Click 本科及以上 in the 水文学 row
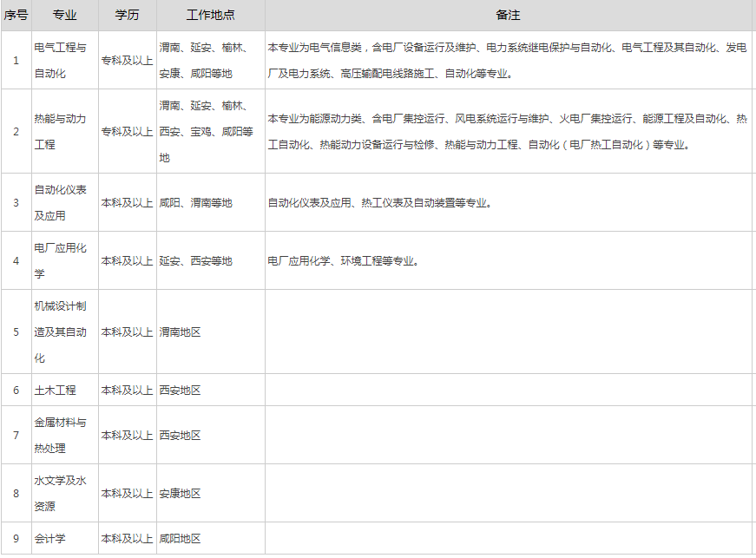Viewport: 756px width, 558px height. point(128,494)
